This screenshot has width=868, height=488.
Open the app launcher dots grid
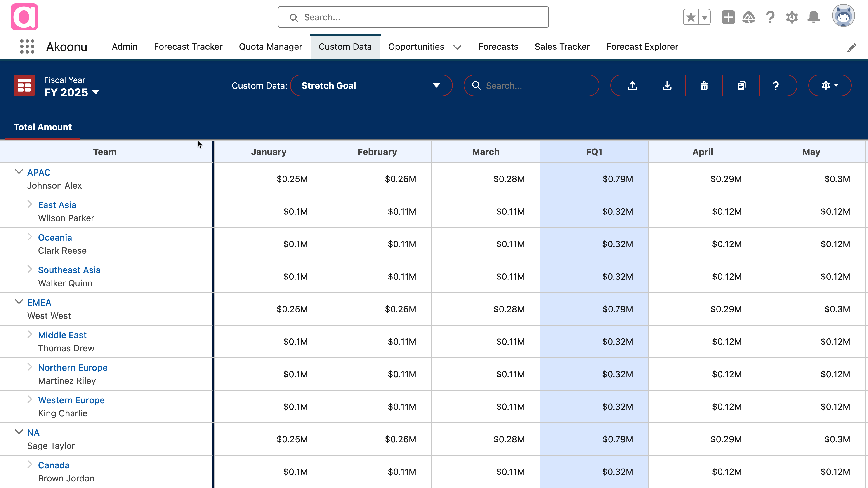click(27, 47)
